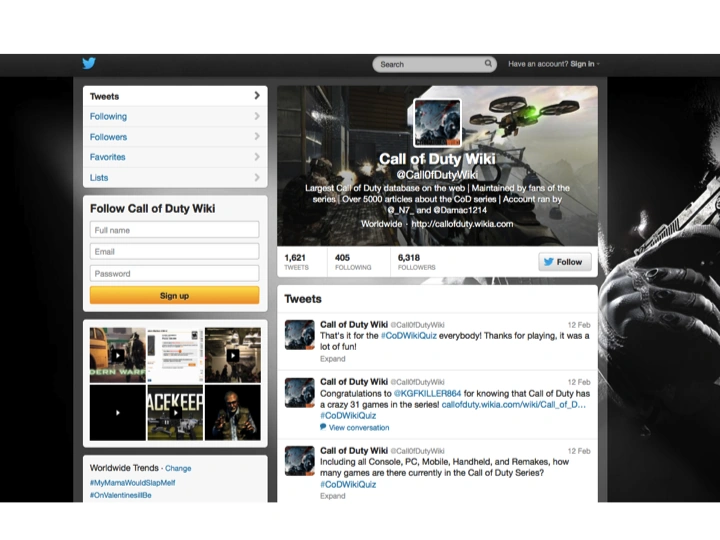Click the Full name input field
Screen dimensions: 720x540
pyautogui.click(x=174, y=230)
